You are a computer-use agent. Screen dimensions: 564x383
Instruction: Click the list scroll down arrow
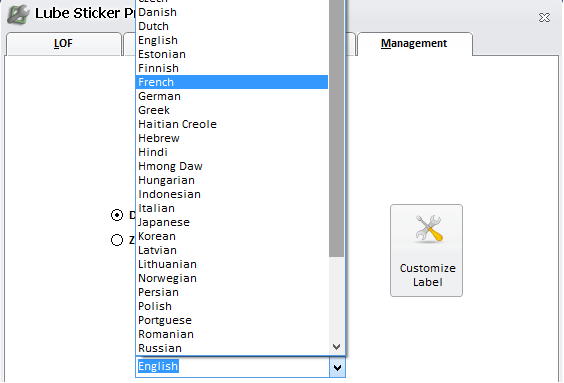(337, 347)
